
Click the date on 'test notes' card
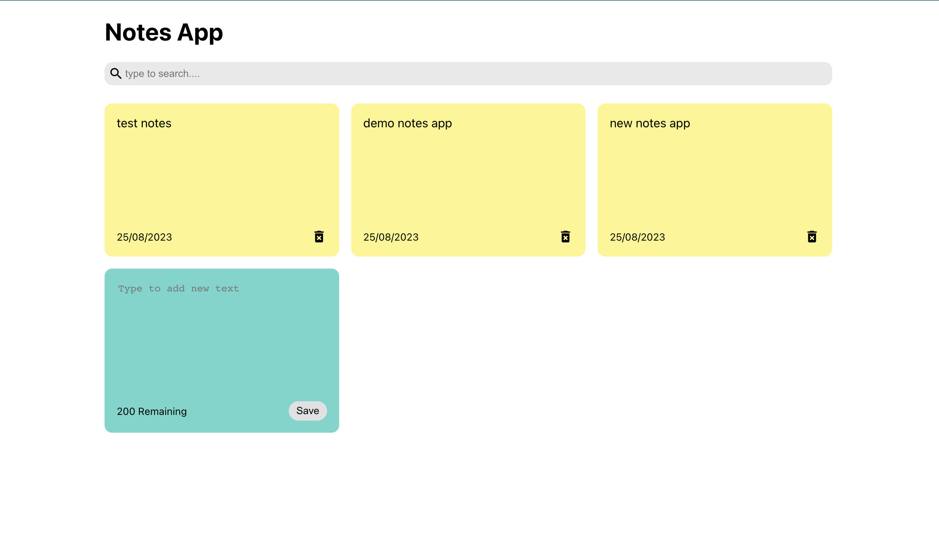coord(144,237)
